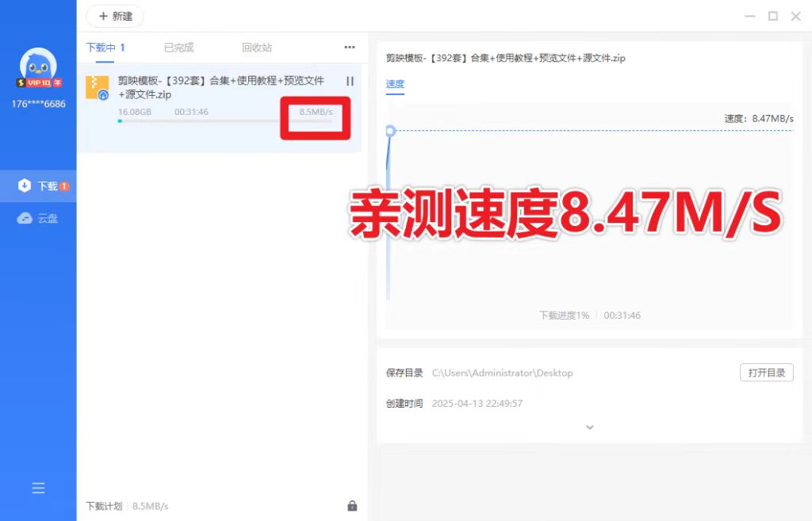Select the 速度 tab in details panel
812x521 pixels.
pos(395,84)
